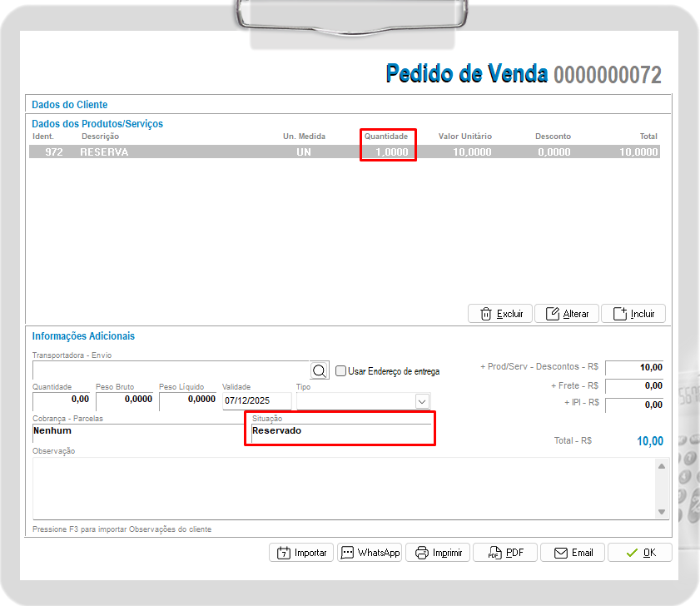Click the Frete value field

(x=634, y=386)
